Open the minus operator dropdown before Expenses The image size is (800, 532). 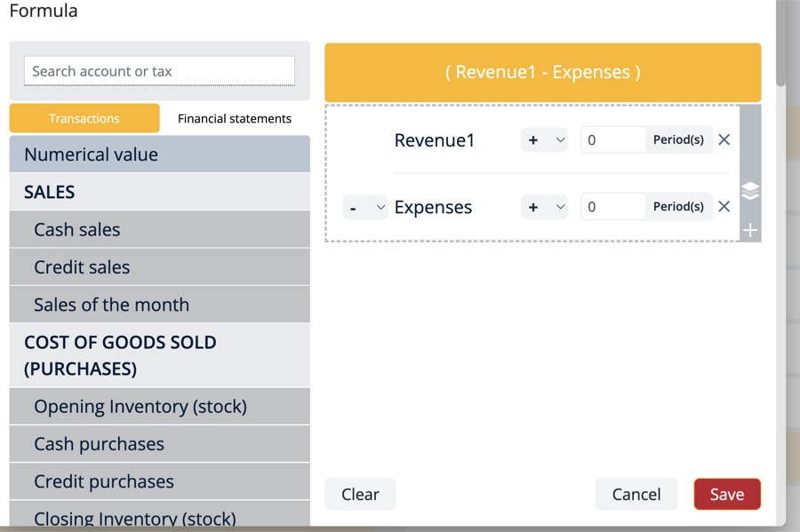tap(365, 208)
